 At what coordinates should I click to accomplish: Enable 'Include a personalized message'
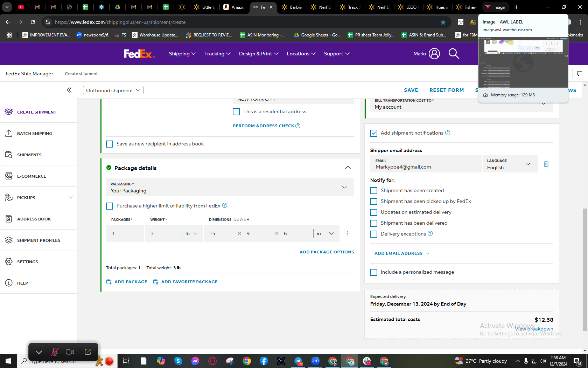(374, 272)
